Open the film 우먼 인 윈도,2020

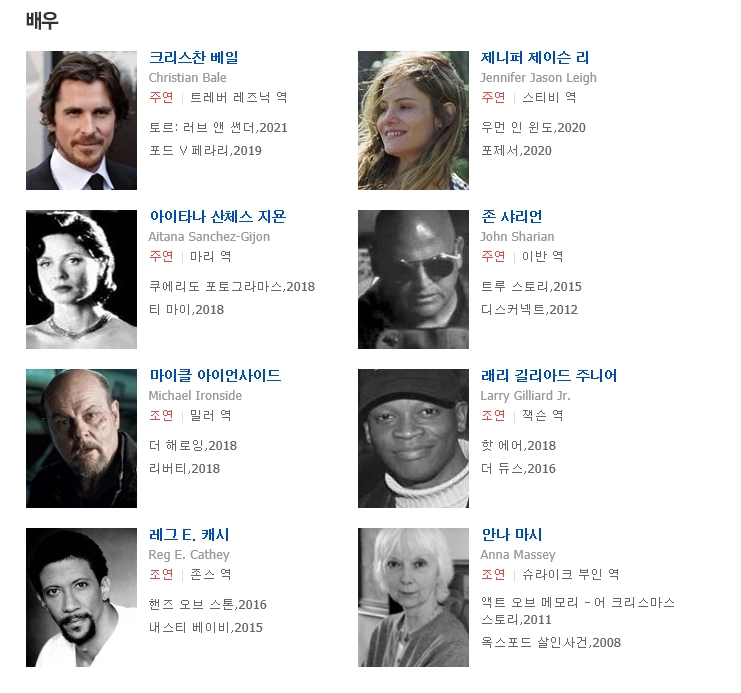click(x=533, y=128)
